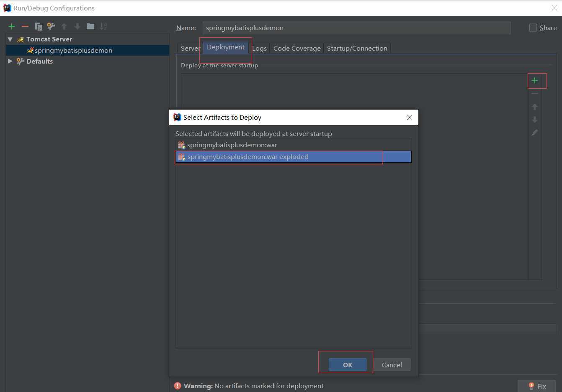Move artifact down arrow in Deployment panel
The height and width of the screenshot is (392, 562).
(535, 120)
